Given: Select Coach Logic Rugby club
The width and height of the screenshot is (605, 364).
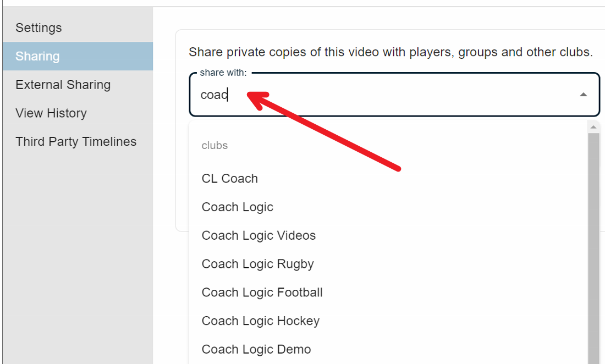Looking at the screenshot, I should pos(257,264).
